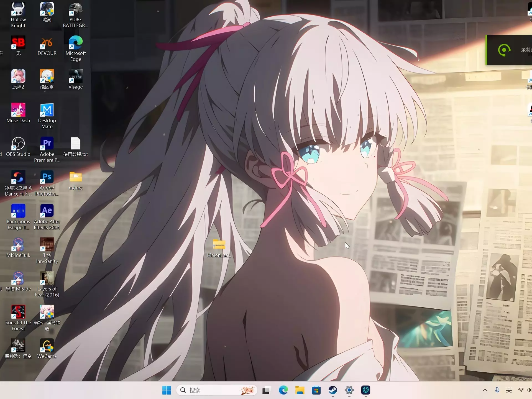Select the 使用教程.txt text file
This screenshot has height=399, width=532.
tap(75, 144)
